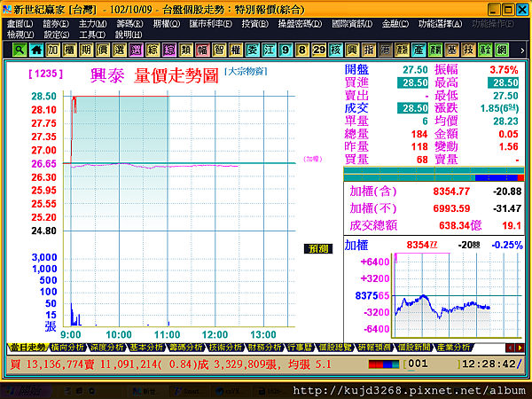532x399 pixels.
Task: Open the 主力(M) menu
Action: 92,24
